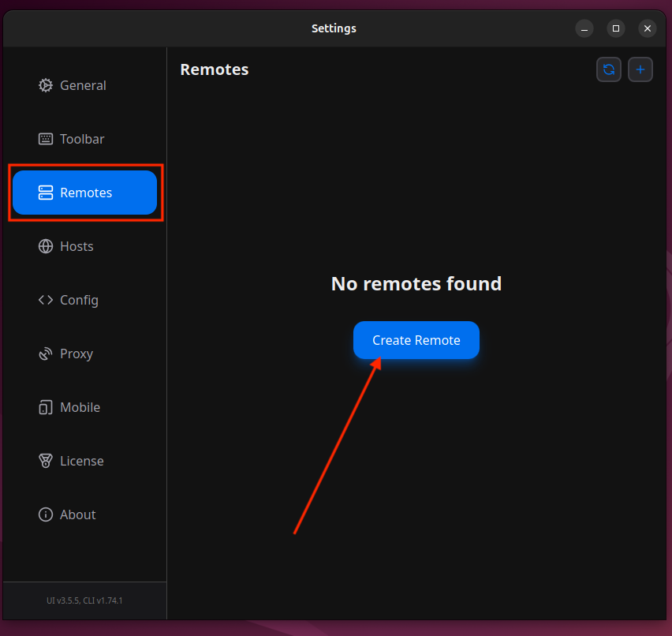This screenshot has height=636, width=672.
Task: Click the info icon beside About
Action: 46,514
